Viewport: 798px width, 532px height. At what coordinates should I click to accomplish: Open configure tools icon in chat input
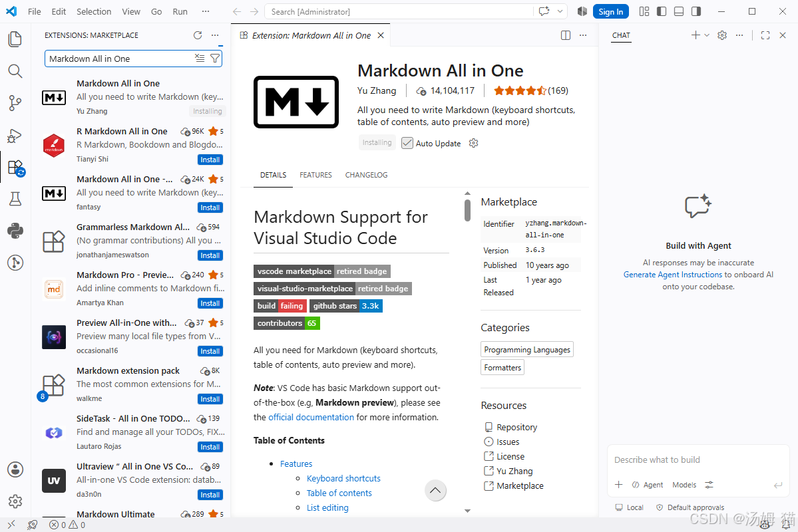tap(709, 485)
